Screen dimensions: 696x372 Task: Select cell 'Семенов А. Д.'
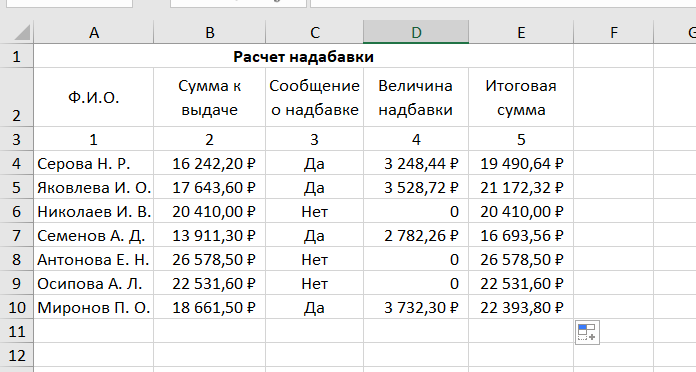point(94,235)
